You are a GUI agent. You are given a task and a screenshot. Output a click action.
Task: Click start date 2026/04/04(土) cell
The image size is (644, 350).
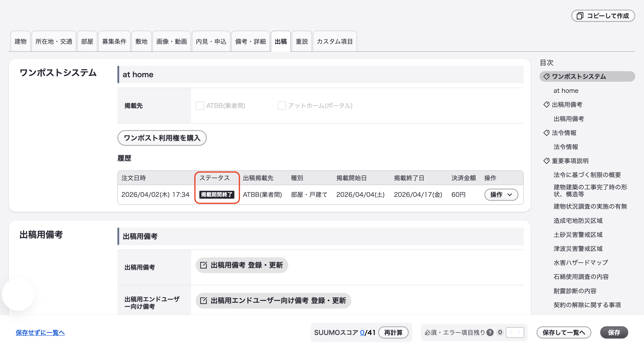(360, 194)
